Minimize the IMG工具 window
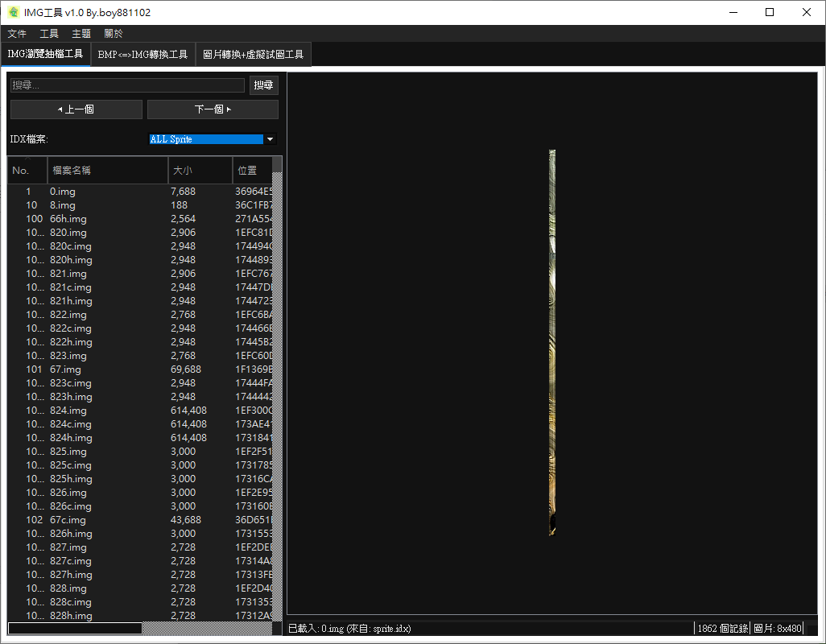The height and width of the screenshot is (644, 826). (733, 12)
